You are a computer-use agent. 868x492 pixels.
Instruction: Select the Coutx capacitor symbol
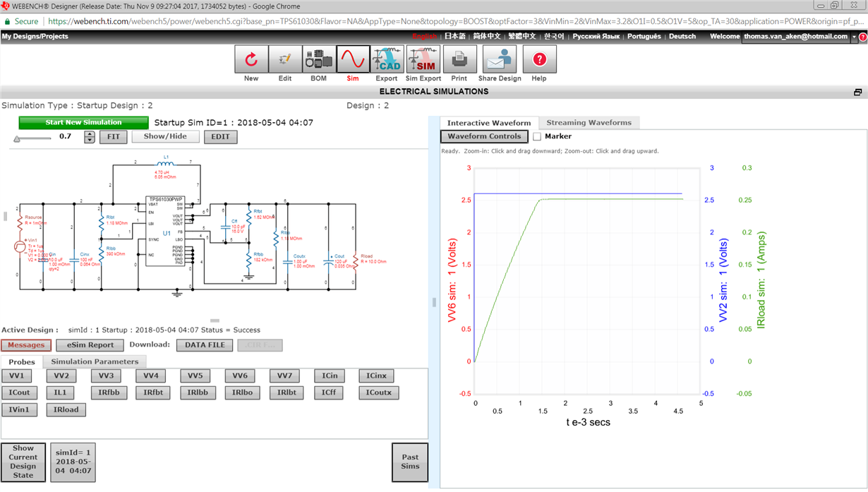coord(287,261)
